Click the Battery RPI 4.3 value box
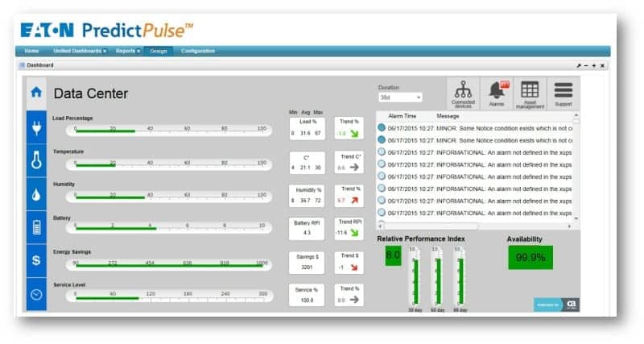 point(307,229)
